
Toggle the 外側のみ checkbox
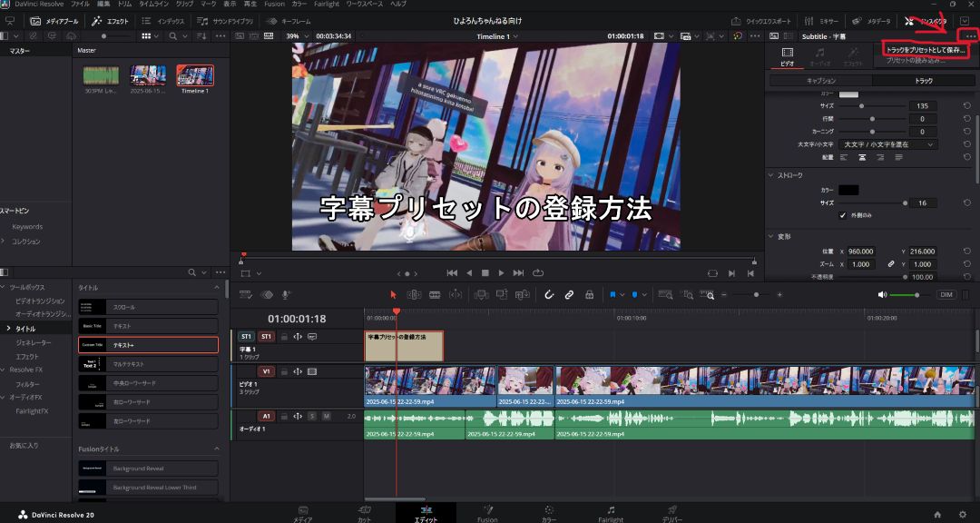pyautogui.click(x=842, y=215)
